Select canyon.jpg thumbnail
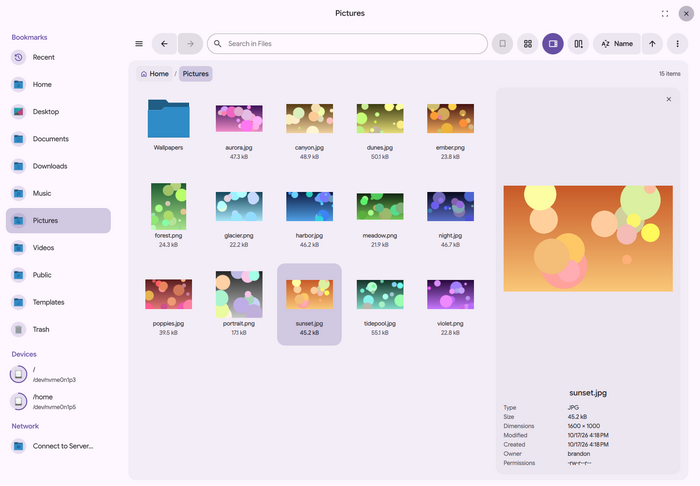Image resolution: width=700 pixels, height=486 pixels. pyautogui.click(x=309, y=119)
